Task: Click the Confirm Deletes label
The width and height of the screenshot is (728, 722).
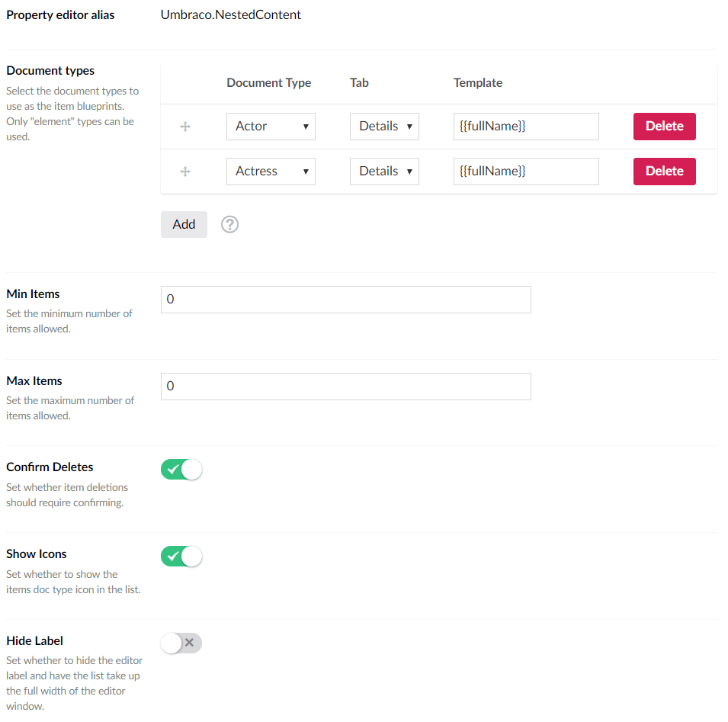Action: pos(50,467)
